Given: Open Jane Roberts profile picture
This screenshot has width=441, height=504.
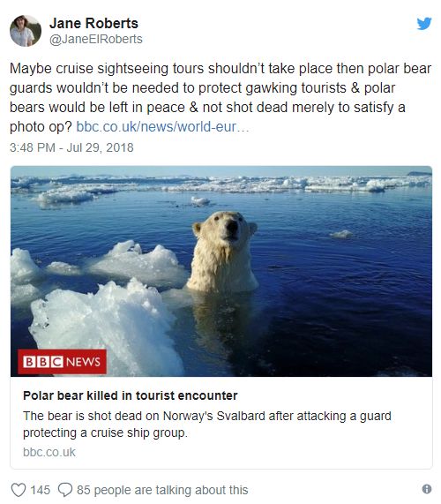Looking at the screenshot, I should [26, 31].
